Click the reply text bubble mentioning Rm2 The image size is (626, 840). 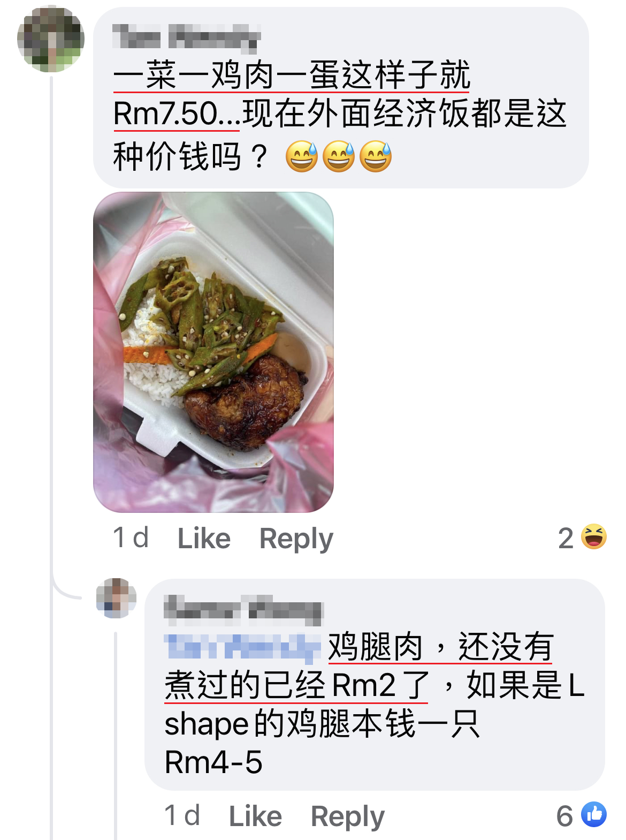pyautogui.click(x=375, y=684)
